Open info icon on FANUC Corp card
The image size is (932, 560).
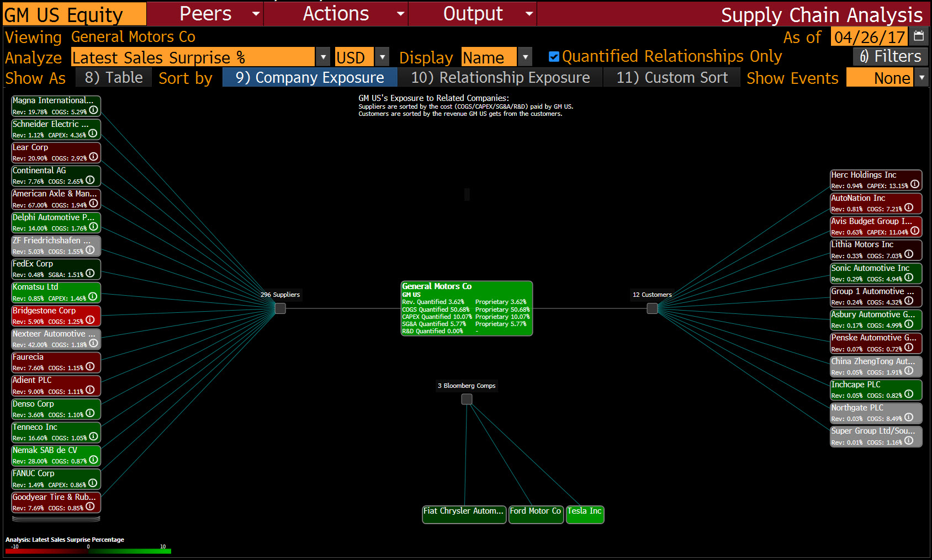93,483
